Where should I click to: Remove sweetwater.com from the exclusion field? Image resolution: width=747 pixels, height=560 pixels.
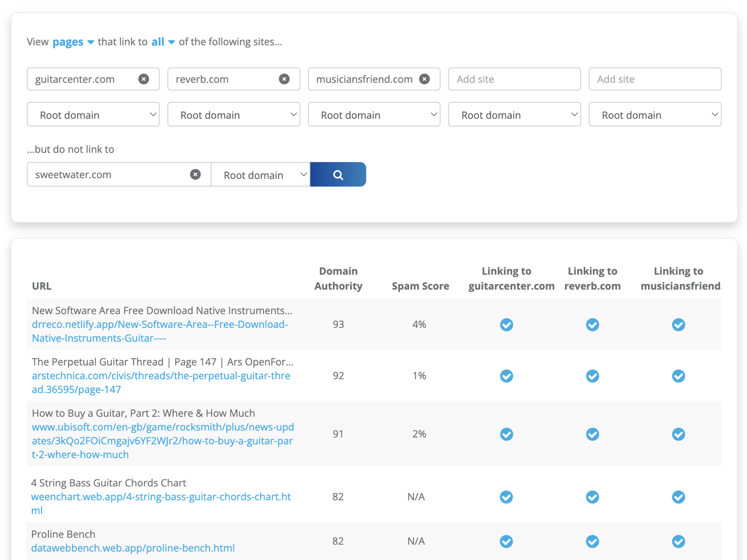coord(195,174)
